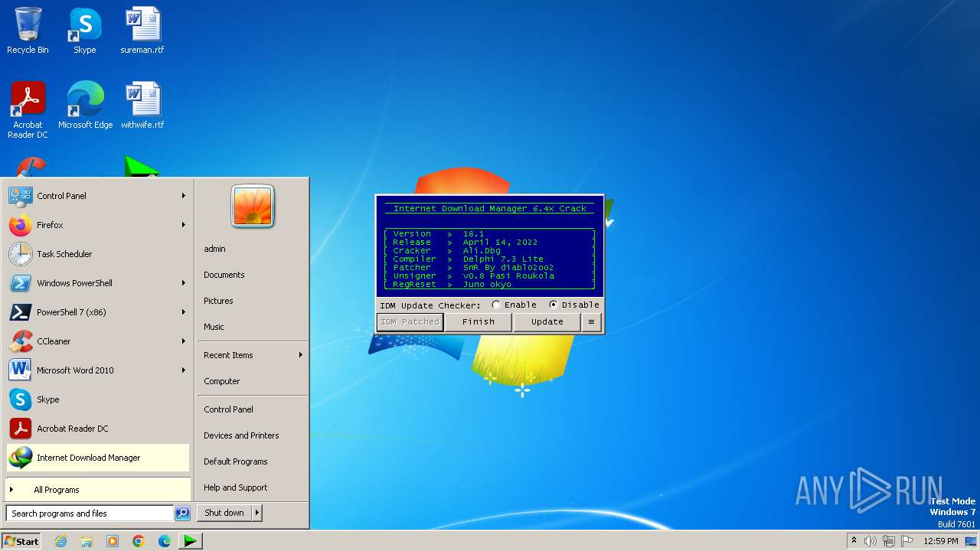Image resolution: width=980 pixels, height=551 pixels.
Task: Open Windows Media Player on taskbar
Action: click(113, 541)
